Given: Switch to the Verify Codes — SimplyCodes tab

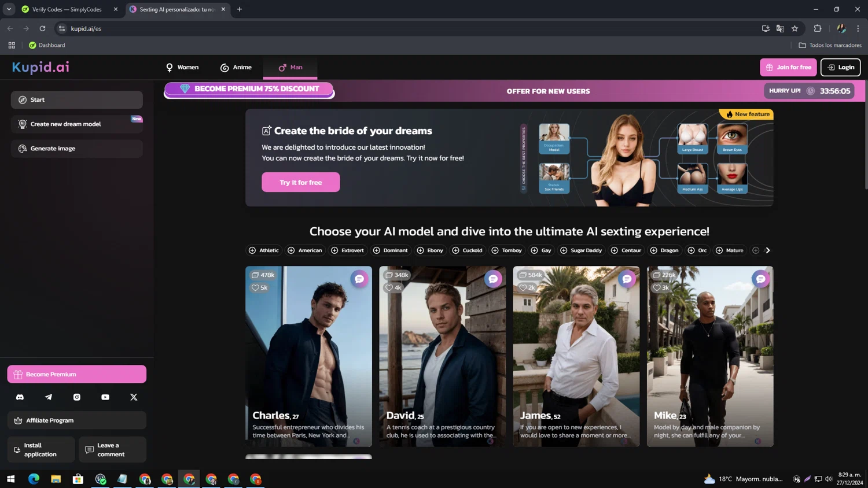Looking at the screenshot, I should (69, 9).
